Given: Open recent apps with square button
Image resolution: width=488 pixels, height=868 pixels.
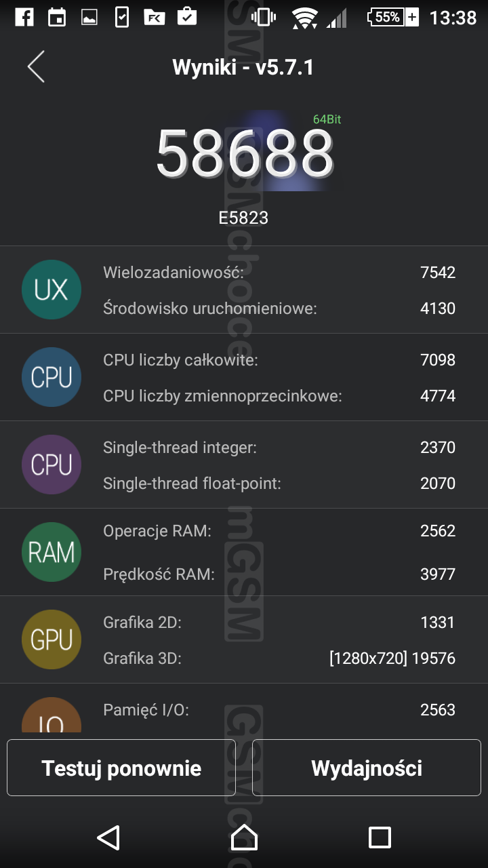Looking at the screenshot, I should click(x=380, y=837).
